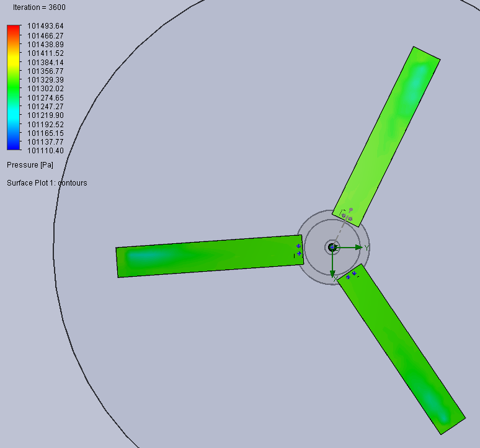This screenshot has width=480, height=448.
Task: Select gray markers on upper-right blade root
Action: tap(347, 215)
